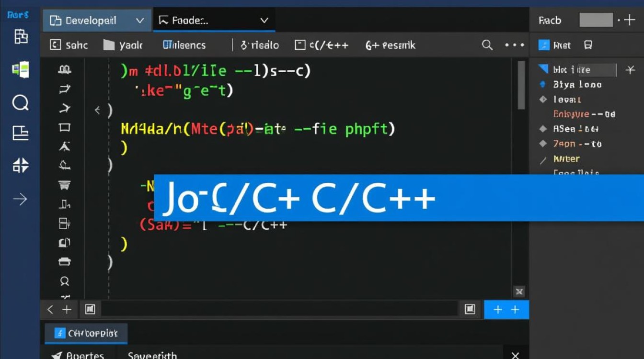Collapse the code fold arrow in editor gutter
The height and width of the screenshot is (359, 644).
coord(97,111)
